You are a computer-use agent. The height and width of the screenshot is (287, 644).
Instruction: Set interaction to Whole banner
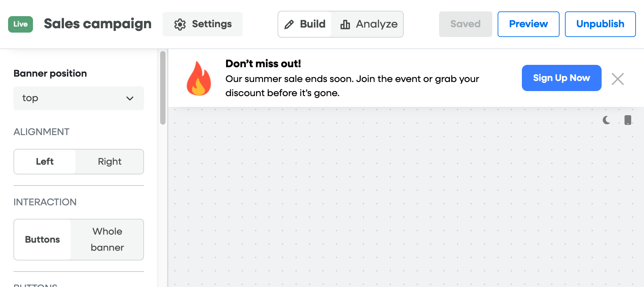point(107,240)
